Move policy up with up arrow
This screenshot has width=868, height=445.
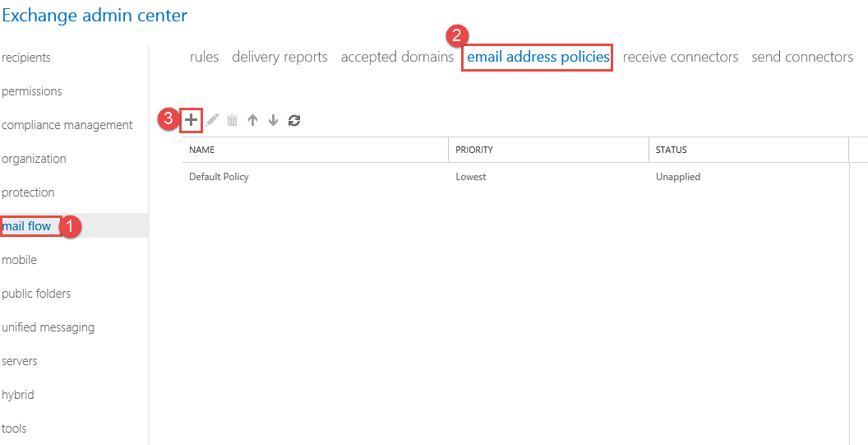click(252, 120)
